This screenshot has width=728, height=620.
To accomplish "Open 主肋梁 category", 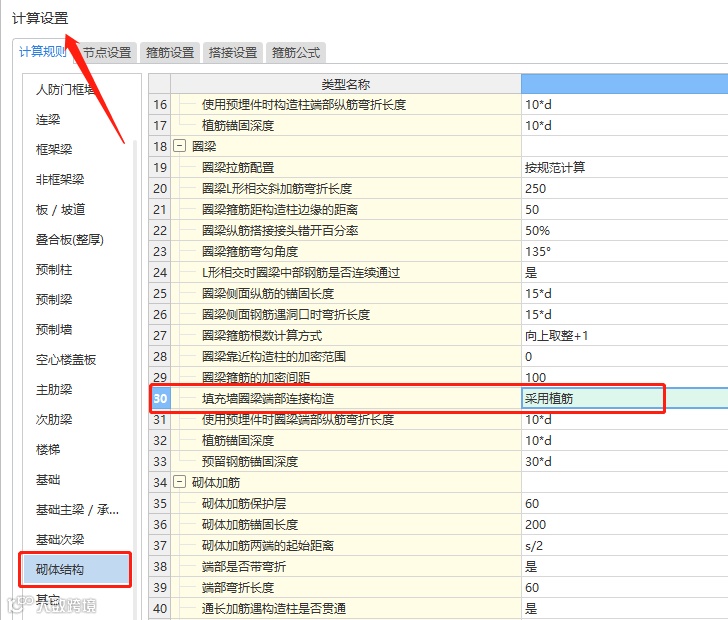I will click(x=54, y=389).
